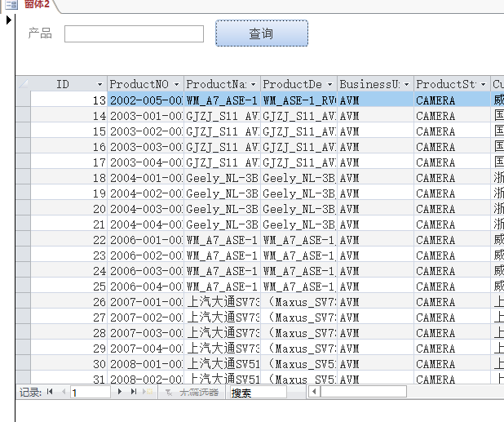This screenshot has width=504, height=422.
Task: Select the 窗体2 form tab
Action: click(37, 5)
